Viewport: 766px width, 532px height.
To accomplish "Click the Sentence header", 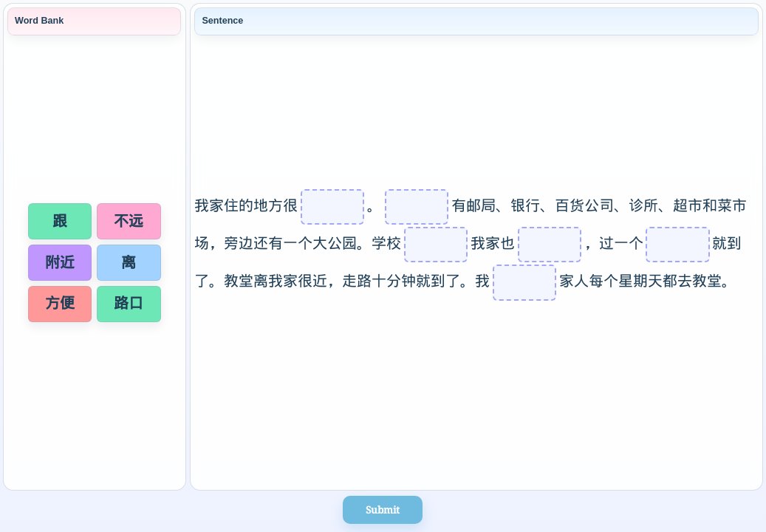I will [x=476, y=21].
